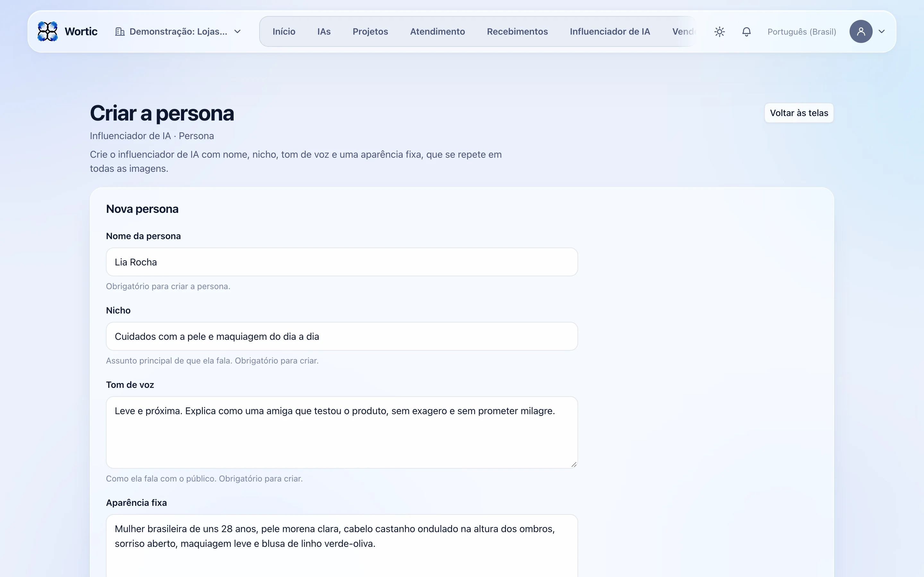Switch to the Projetos tab
Image resolution: width=924 pixels, height=577 pixels.
click(x=370, y=31)
